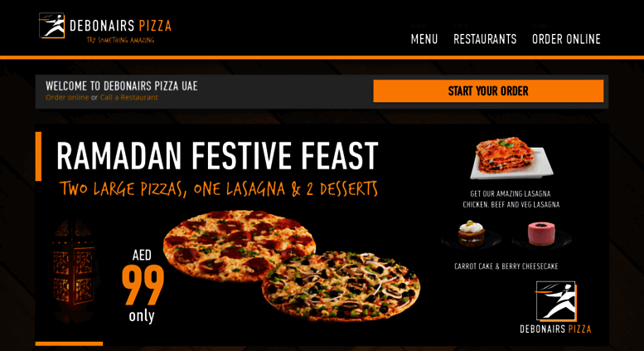Click the Ramadan Festive Feast headline
This screenshot has width=644, height=351.
217,156
